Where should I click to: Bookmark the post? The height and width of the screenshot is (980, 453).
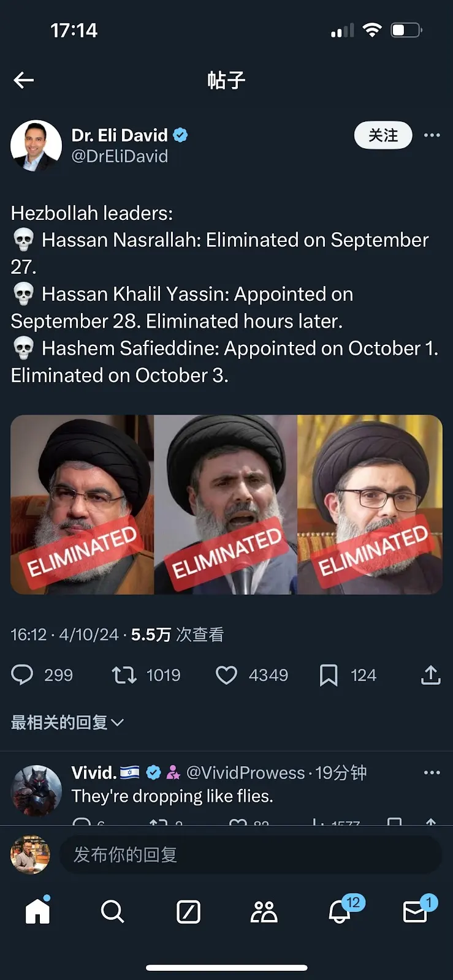tap(329, 675)
